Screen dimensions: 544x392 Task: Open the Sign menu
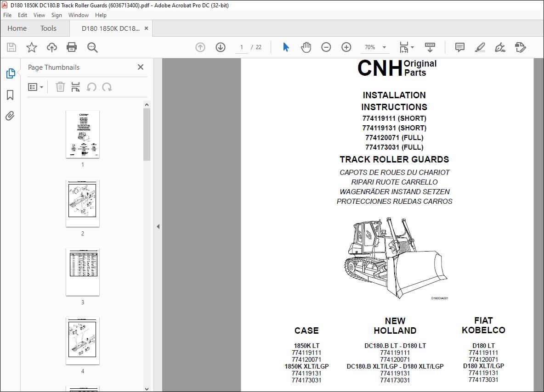pos(57,15)
